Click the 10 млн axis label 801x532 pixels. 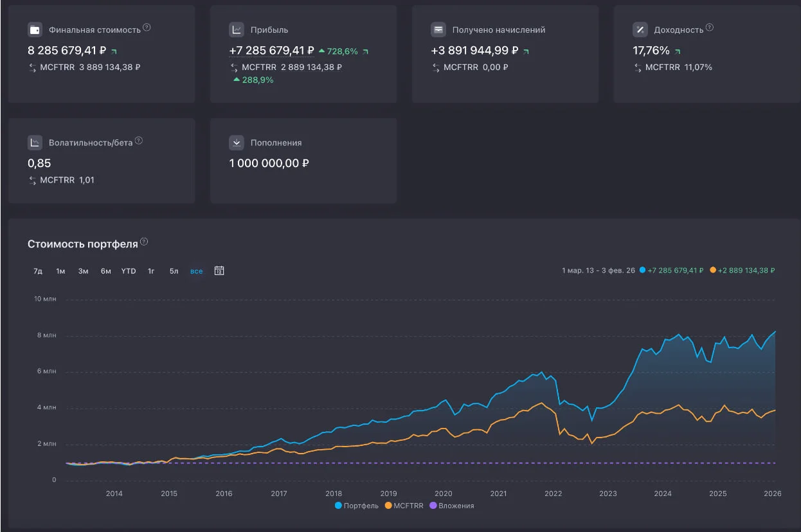[46, 299]
